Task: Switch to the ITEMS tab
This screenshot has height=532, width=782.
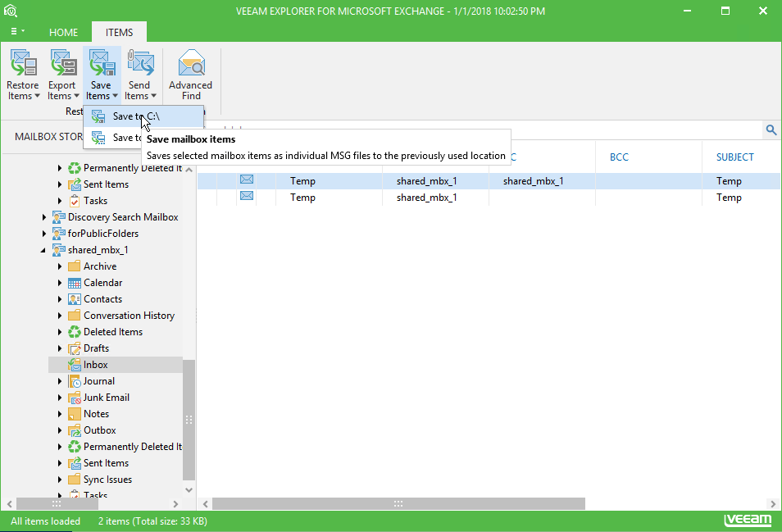Action: [x=119, y=33]
